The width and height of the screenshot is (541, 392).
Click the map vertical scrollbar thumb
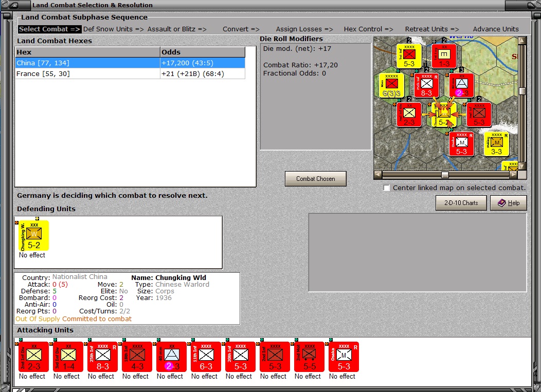[x=522, y=91]
